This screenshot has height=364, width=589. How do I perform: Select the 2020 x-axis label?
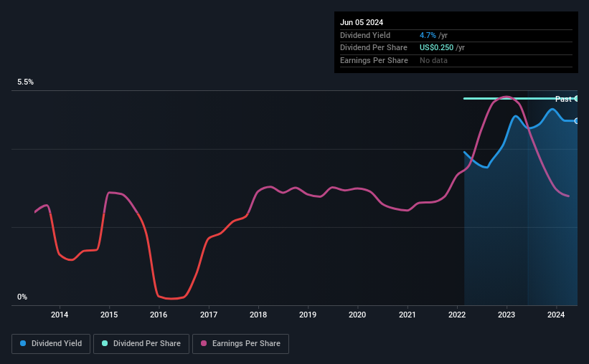357,315
